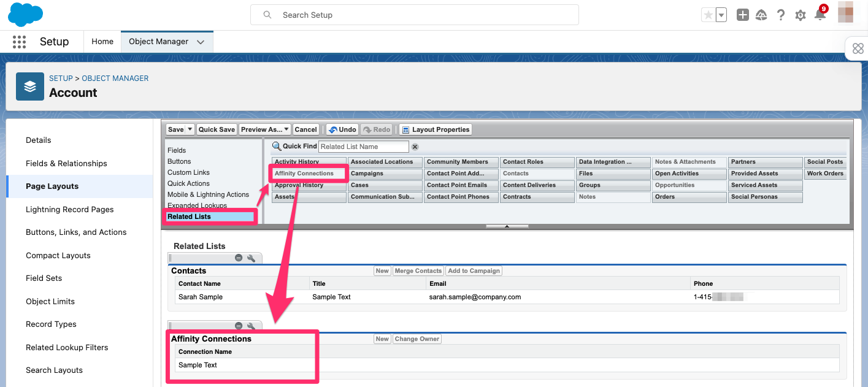This screenshot has height=387, width=868.
Task: Open the Setup gear icon
Action: coord(800,15)
